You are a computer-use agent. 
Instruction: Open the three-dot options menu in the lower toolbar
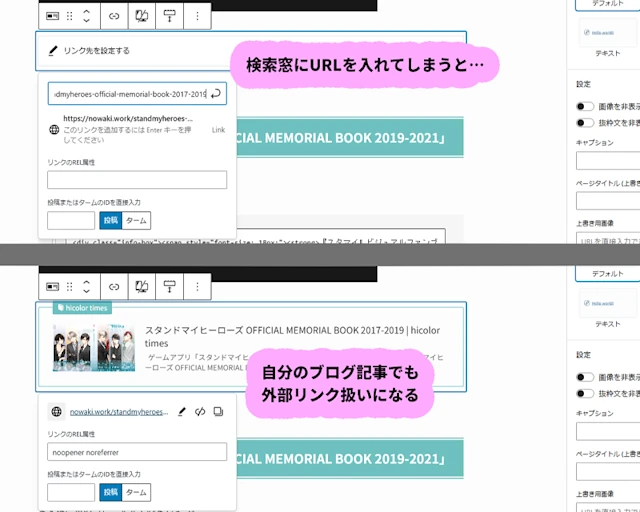(x=197, y=287)
